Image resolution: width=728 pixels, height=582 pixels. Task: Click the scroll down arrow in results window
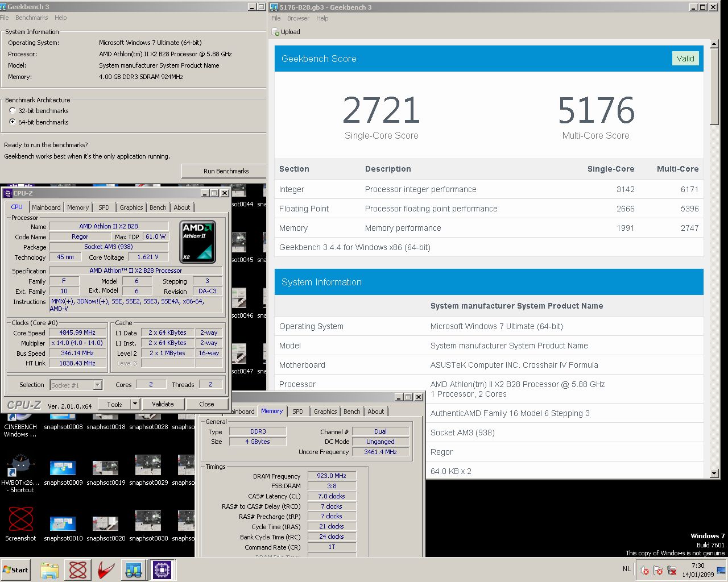point(714,473)
